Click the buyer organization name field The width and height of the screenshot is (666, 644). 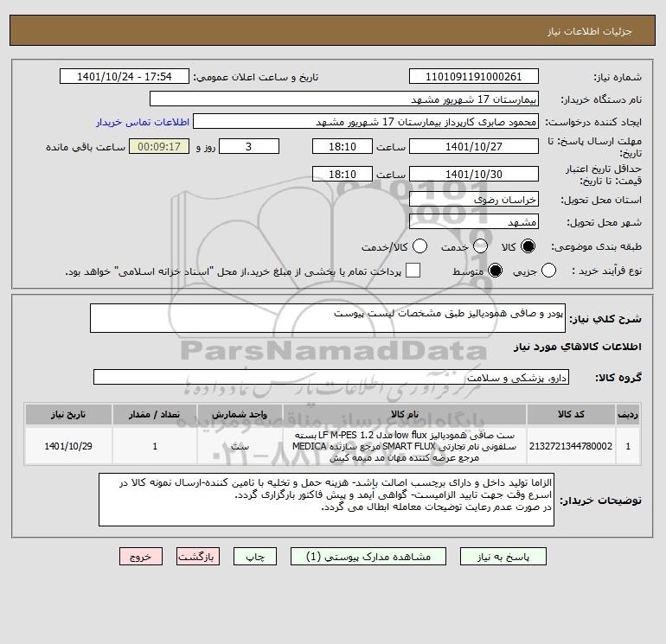[344, 99]
